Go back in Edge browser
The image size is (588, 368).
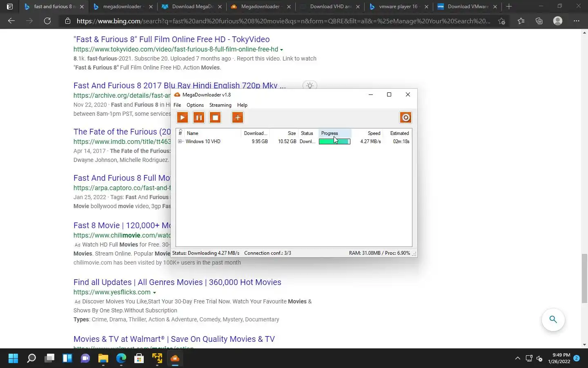click(x=11, y=21)
